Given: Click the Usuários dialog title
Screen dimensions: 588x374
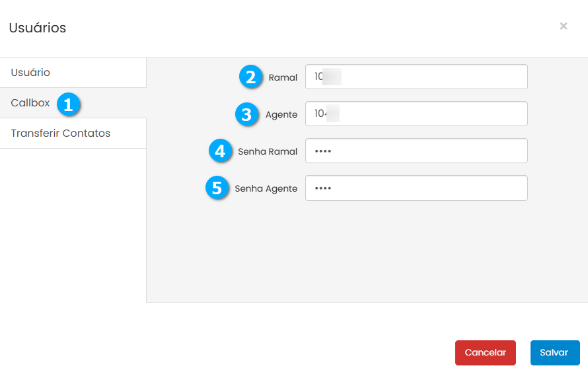Looking at the screenshot, I should 38,28.
